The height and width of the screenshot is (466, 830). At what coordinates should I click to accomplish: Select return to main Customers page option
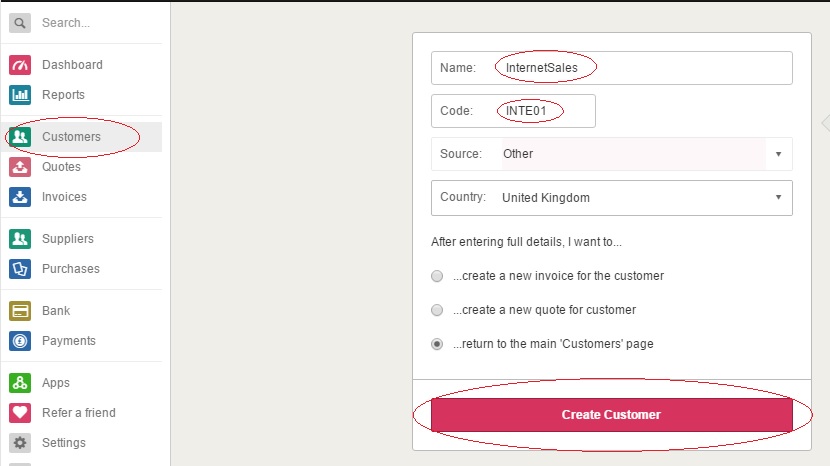(x=437, y=344)
